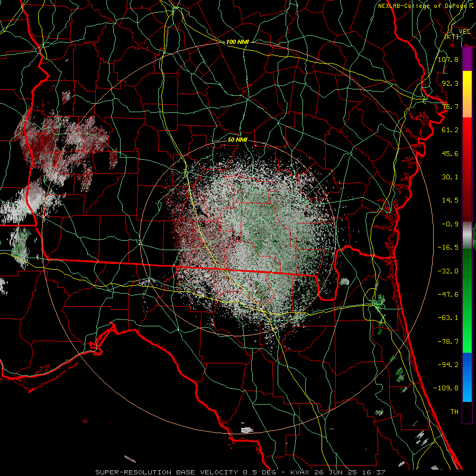Screen dimensions: 476x476
Task: Click the "100 NMI" range ring label
Action: 237,42
